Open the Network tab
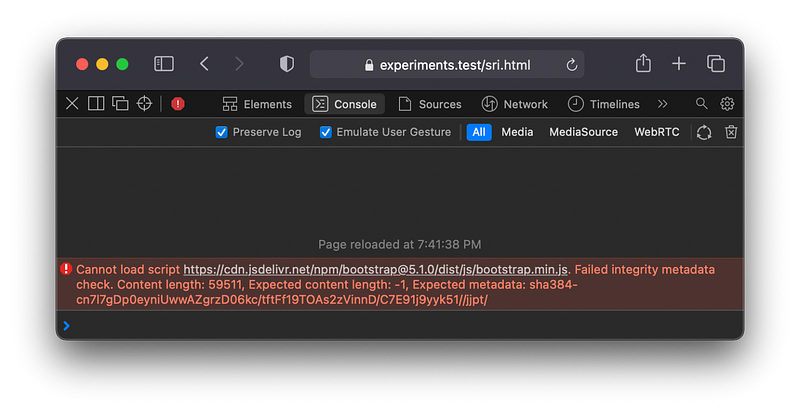The height and width of the screenshot is (414, 800). pos(515,104)
